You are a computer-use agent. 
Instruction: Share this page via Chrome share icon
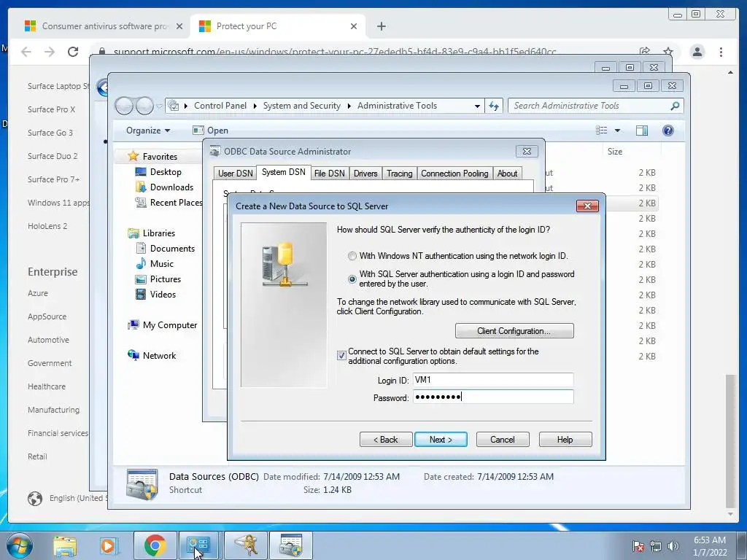(645, 52)
